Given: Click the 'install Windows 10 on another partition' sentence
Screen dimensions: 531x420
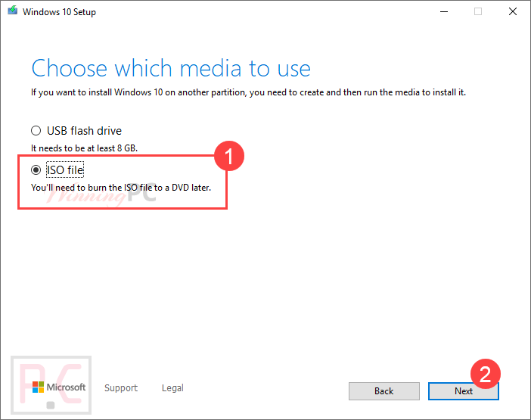Looking at the screenshot, I should [x=248, y=92].
